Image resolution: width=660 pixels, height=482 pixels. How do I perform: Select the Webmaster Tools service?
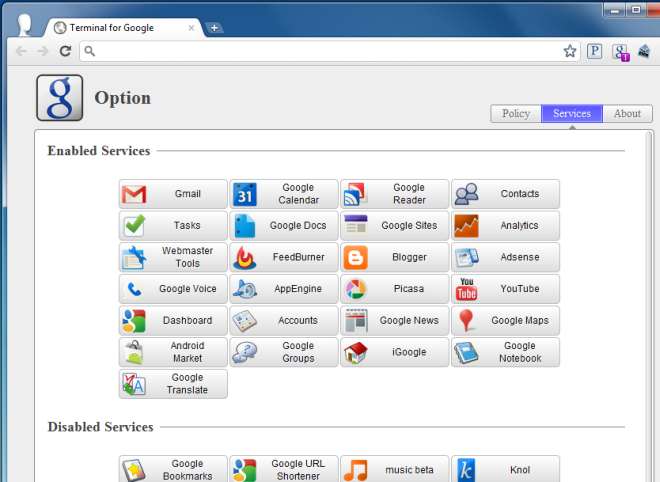173,257
